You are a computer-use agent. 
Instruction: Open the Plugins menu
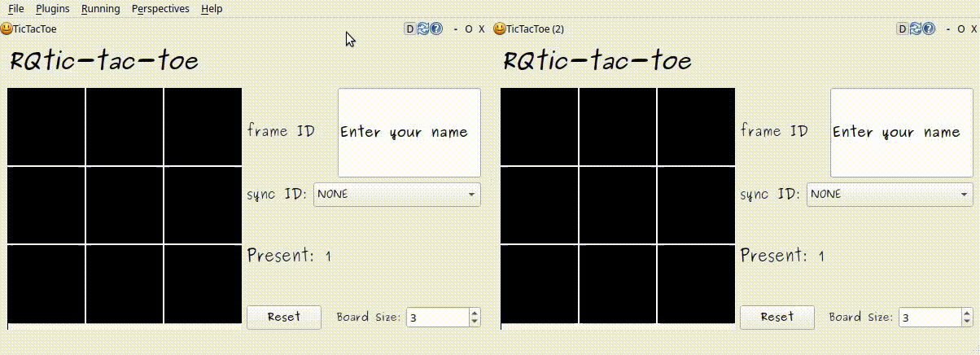point(53,9)
